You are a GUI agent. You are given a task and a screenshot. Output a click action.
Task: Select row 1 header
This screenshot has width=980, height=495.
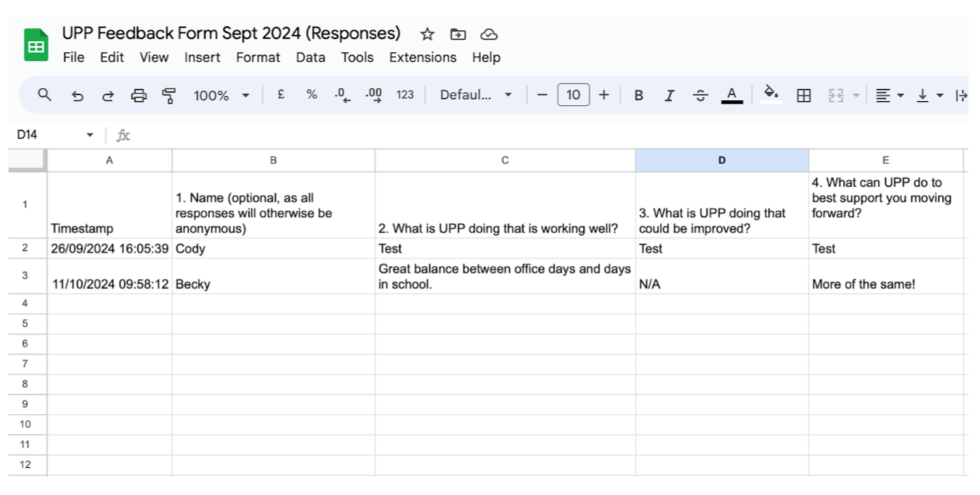[x=25, y=205]
